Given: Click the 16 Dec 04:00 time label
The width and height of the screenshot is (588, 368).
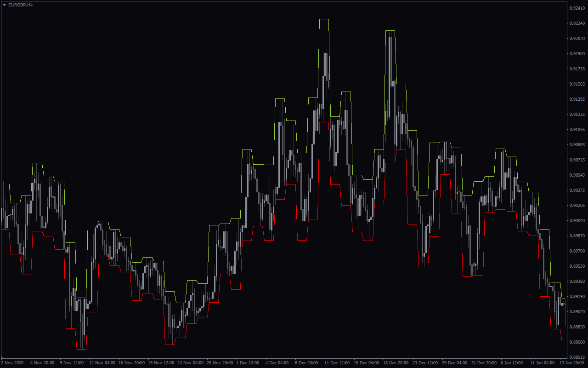Looking at the screenshot, I should [367, 362].
